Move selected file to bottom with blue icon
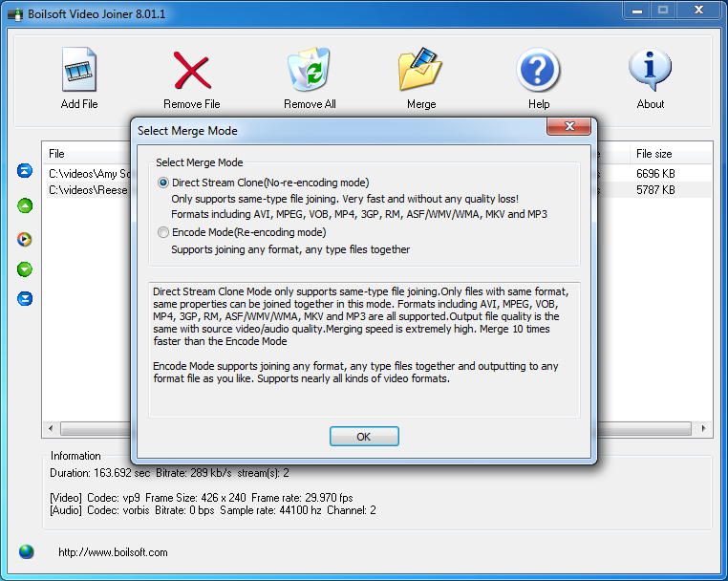 25,298
